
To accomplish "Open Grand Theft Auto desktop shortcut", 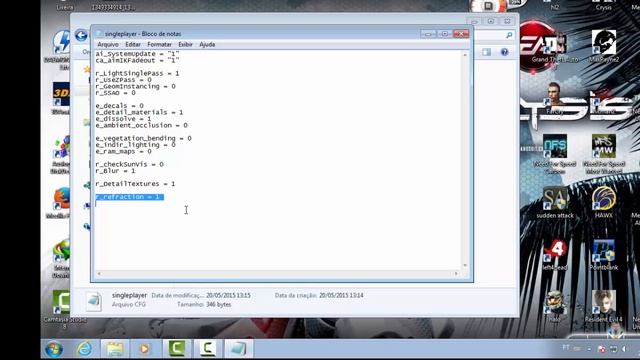I will click(x=555, y=47).
